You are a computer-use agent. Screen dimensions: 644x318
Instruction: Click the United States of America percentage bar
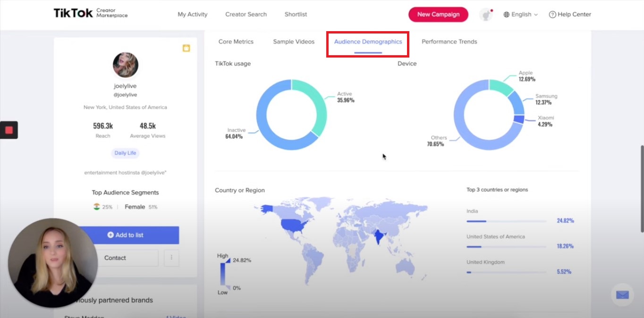(507, 246)
